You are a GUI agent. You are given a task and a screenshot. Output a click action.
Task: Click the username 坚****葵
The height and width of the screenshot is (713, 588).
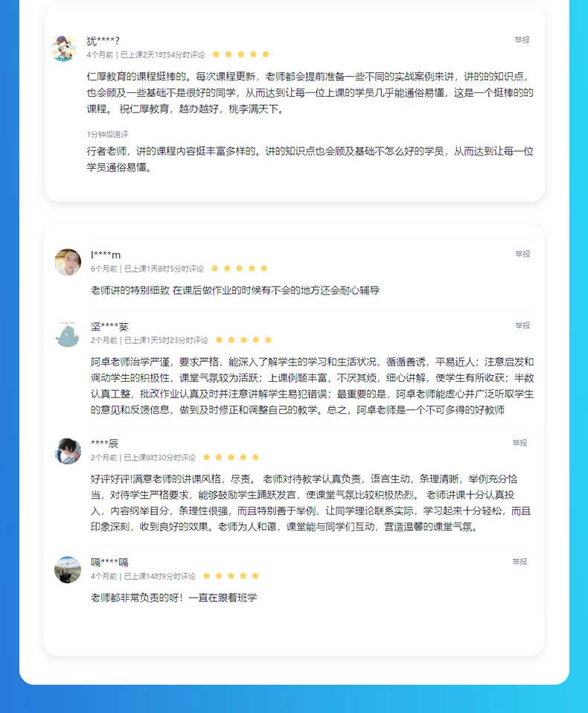tap(109, 327)
